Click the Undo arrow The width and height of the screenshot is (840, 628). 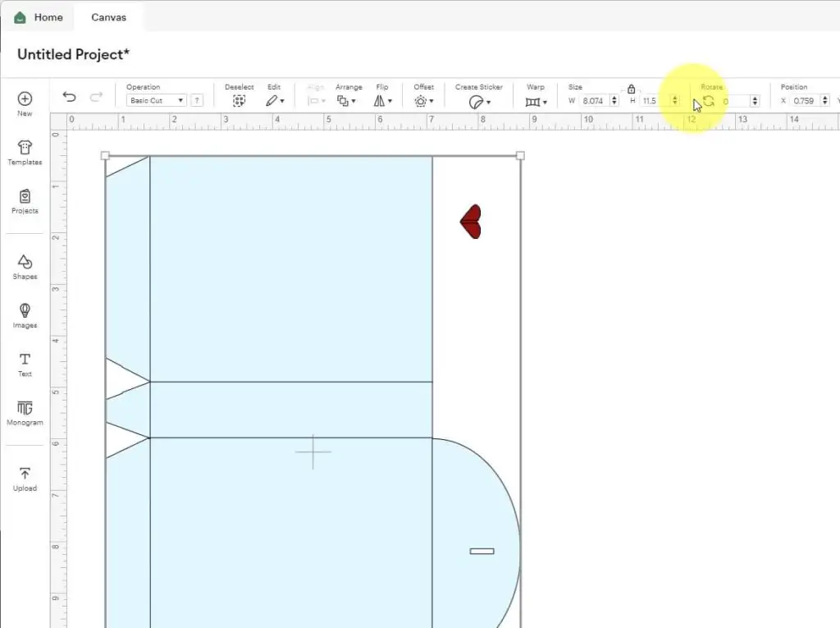click(69, 97)
